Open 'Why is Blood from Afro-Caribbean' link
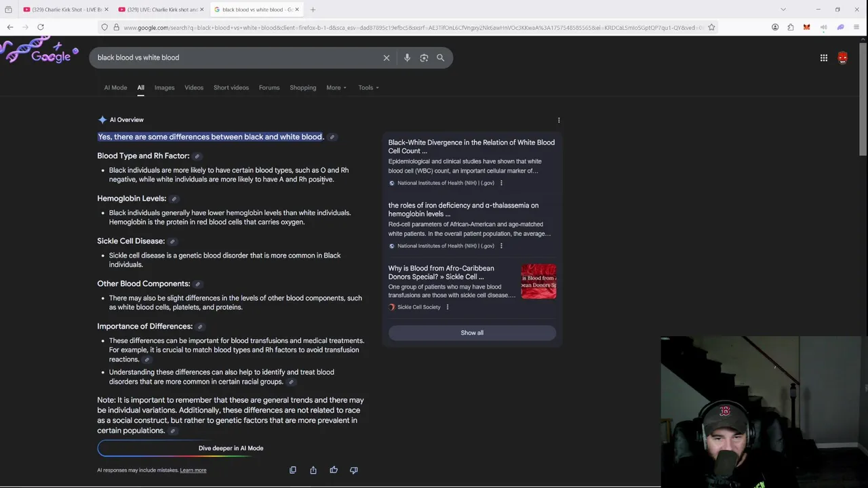 pyautogui.click(x=441, y=272)
